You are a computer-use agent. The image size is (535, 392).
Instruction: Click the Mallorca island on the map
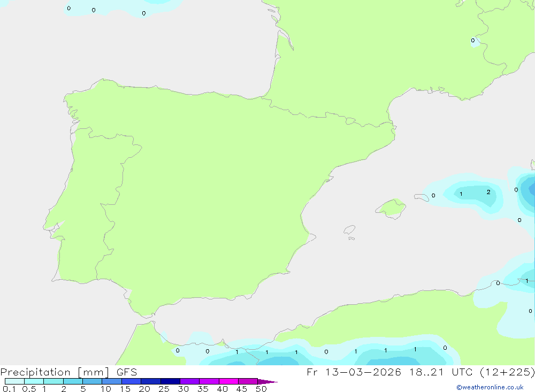tap(391, 207)
